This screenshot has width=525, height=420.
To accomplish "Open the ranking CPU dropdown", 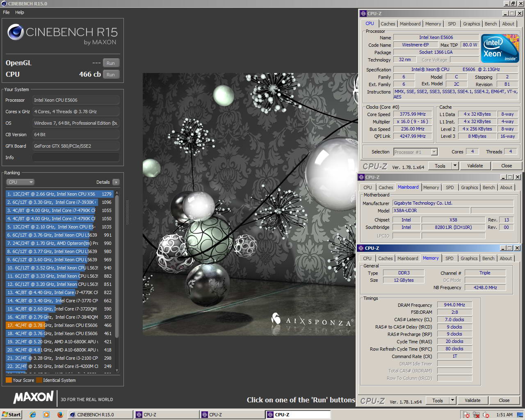I will tap(20, 182).
